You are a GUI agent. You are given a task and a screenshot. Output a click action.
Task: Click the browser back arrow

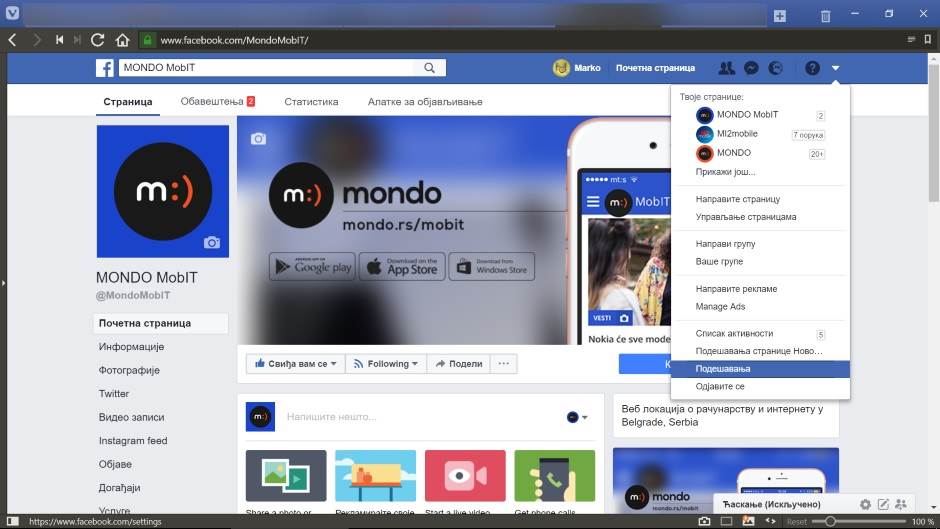pos(13,40)
